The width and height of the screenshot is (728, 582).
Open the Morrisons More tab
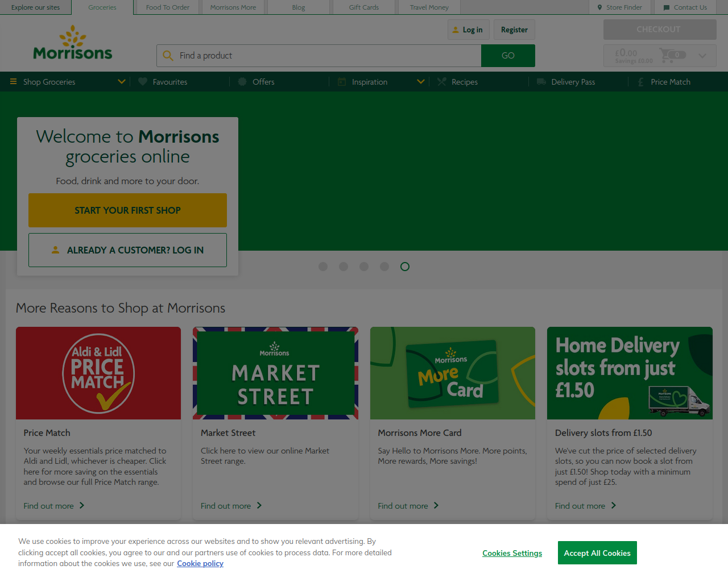(x=233, y=7)
